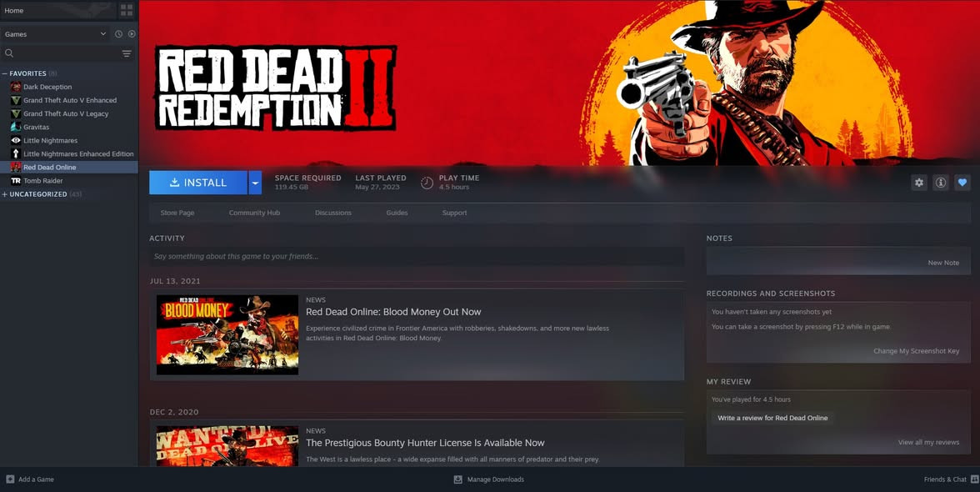Open the Install options dropdown arrow
The image size is (980, 492).
(x=255, y=183)
